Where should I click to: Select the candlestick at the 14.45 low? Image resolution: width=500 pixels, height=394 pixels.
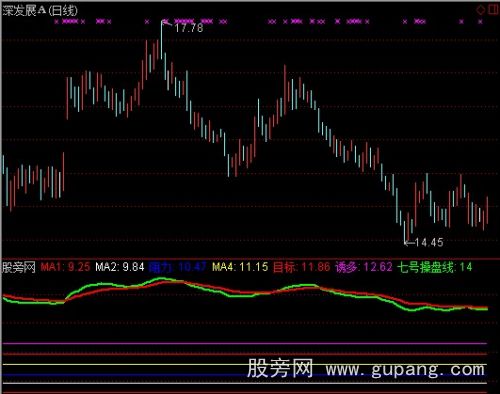404,232
